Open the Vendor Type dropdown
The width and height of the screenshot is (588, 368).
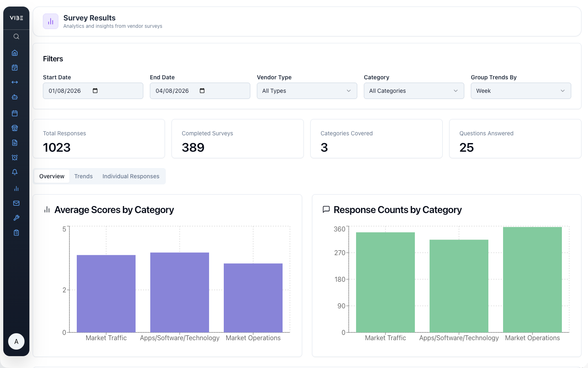[x=307, y=91]
